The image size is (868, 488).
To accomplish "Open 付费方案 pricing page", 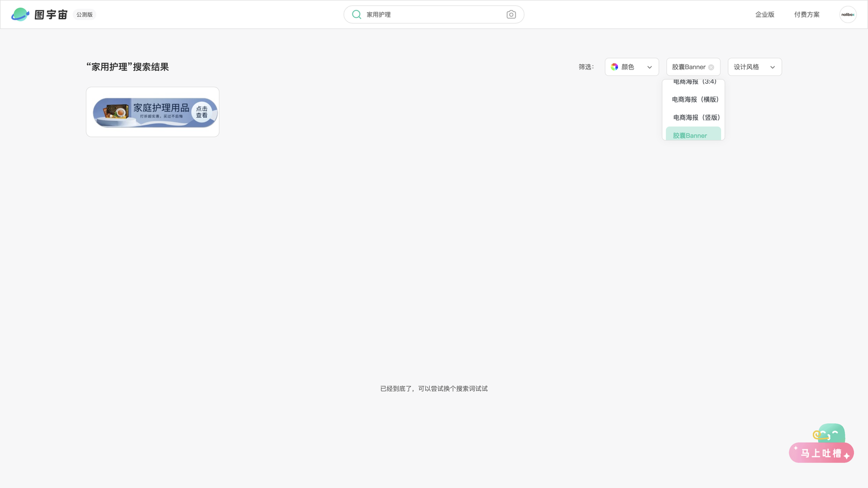I will pos(807,14).
